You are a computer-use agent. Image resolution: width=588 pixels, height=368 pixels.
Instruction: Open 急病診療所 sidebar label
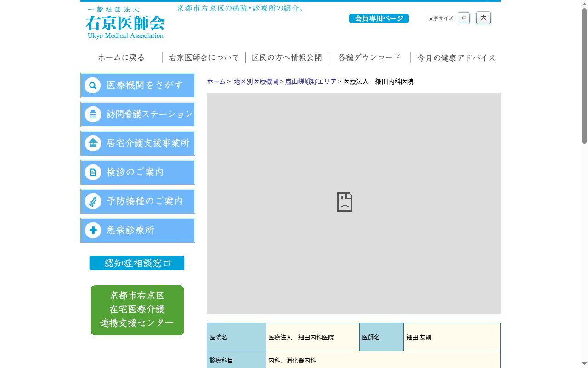point(130,230)
